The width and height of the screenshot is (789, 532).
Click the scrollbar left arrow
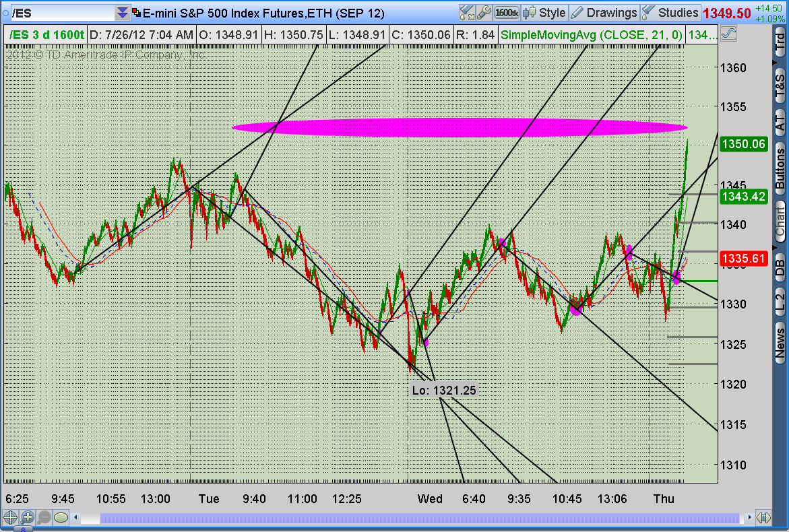(76, 517)
